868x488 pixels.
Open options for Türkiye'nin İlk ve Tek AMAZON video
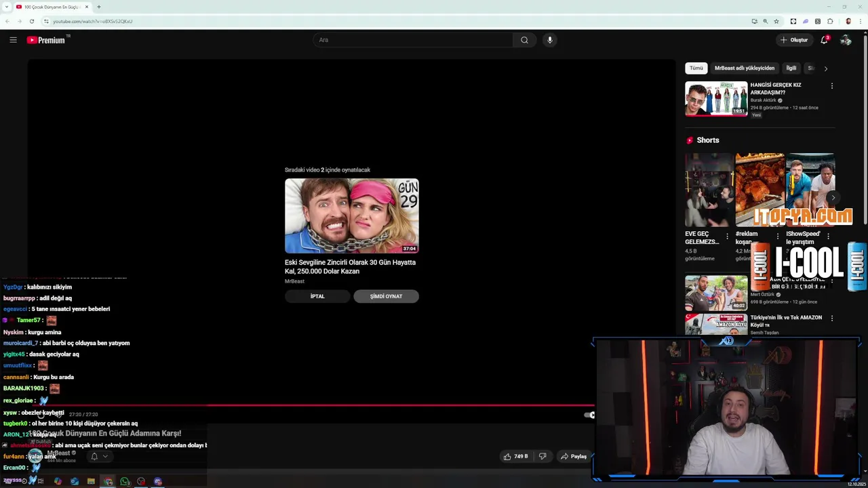(x=832, y=319)
